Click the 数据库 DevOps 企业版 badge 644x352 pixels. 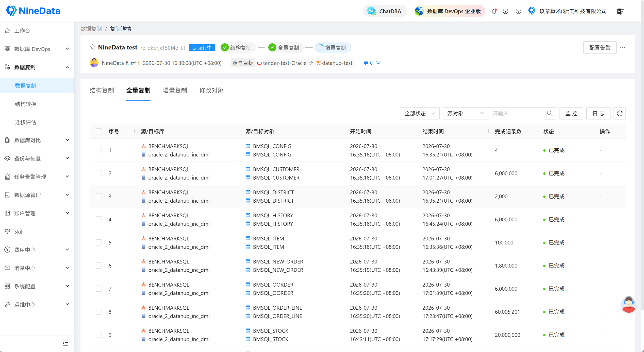click(x=449, y=11)
